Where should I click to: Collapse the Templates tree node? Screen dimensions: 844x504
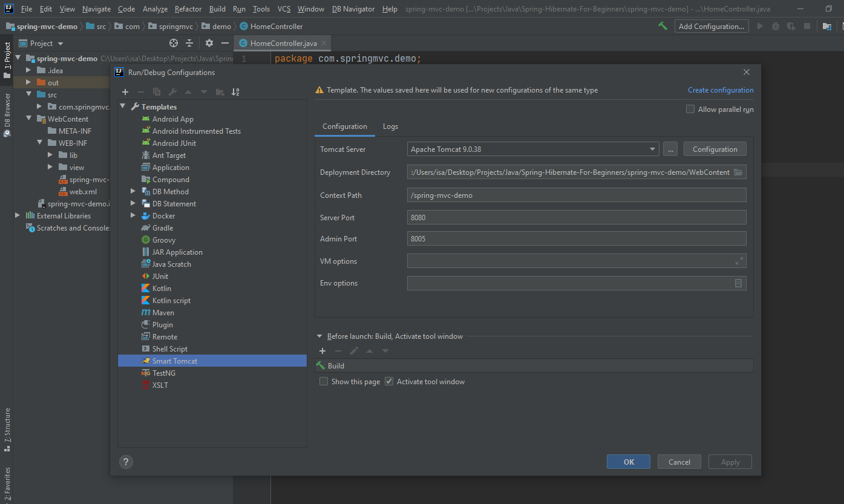[x=123, y=107]
